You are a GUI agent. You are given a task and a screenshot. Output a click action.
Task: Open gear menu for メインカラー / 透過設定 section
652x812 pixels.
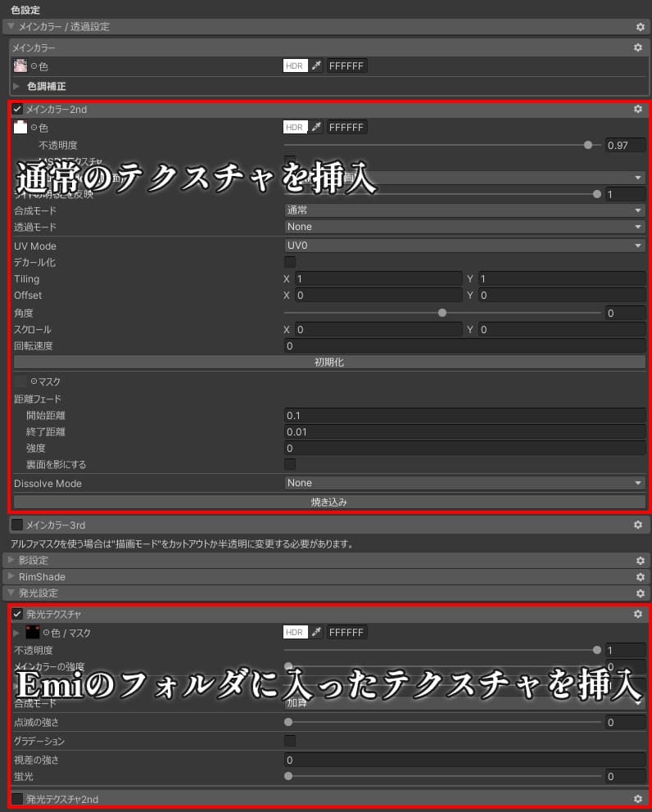tap(640, 27)
